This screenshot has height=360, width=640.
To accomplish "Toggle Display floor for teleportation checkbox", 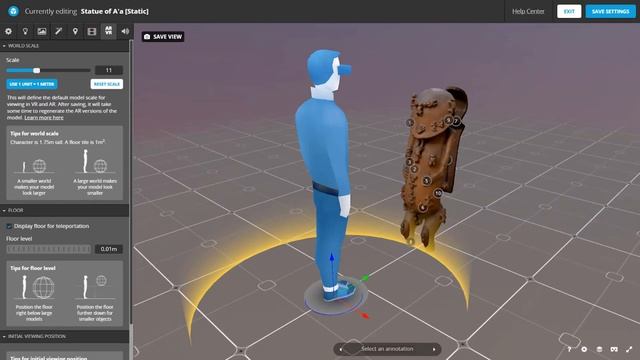I will [9, 226].
